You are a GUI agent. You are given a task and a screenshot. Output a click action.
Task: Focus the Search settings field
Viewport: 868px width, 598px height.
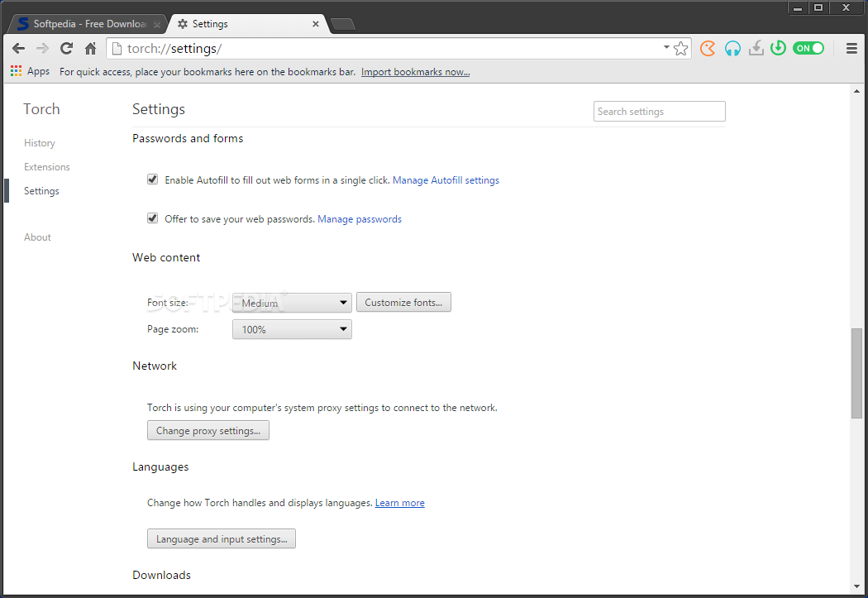tap(660, 112)
